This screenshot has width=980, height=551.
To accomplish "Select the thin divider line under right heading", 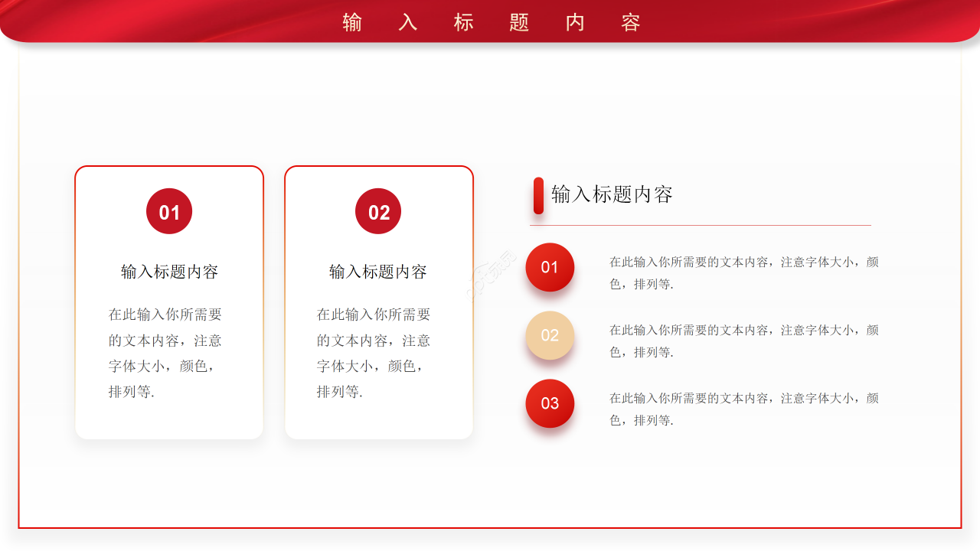I will [700, 225].
